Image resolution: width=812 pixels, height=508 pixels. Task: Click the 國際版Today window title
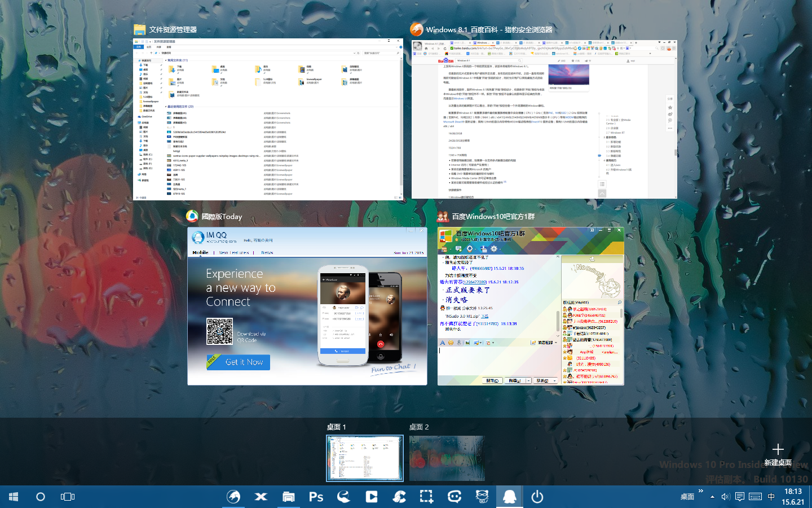pos(222,216)
